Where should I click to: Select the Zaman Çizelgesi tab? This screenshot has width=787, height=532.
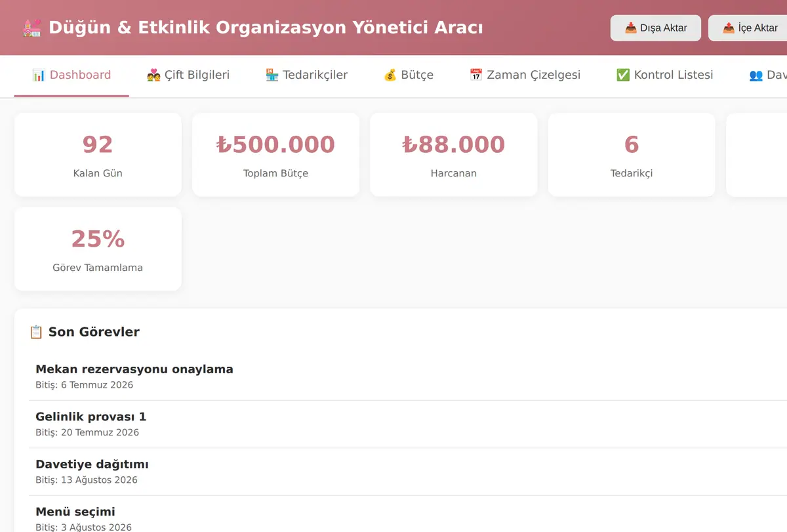pyautogui.click(x=525, y=75)
